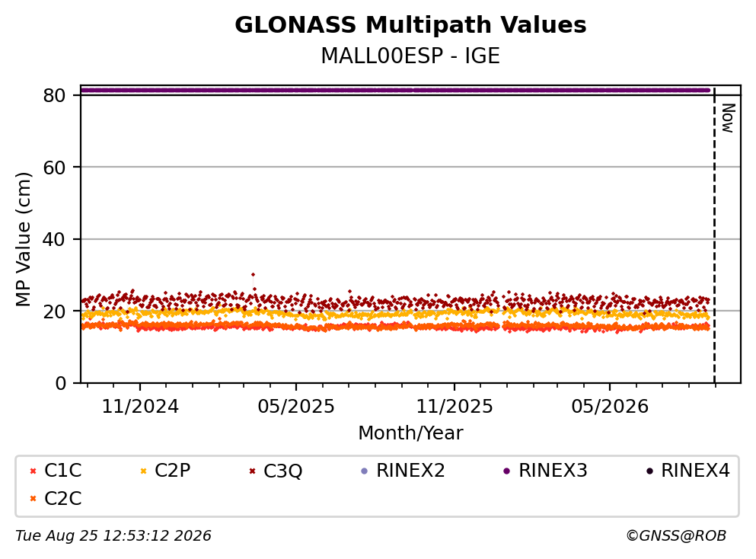756x559 pixels.
Task: Click the RINEX4 black legend dot
Action: point(649,471)
